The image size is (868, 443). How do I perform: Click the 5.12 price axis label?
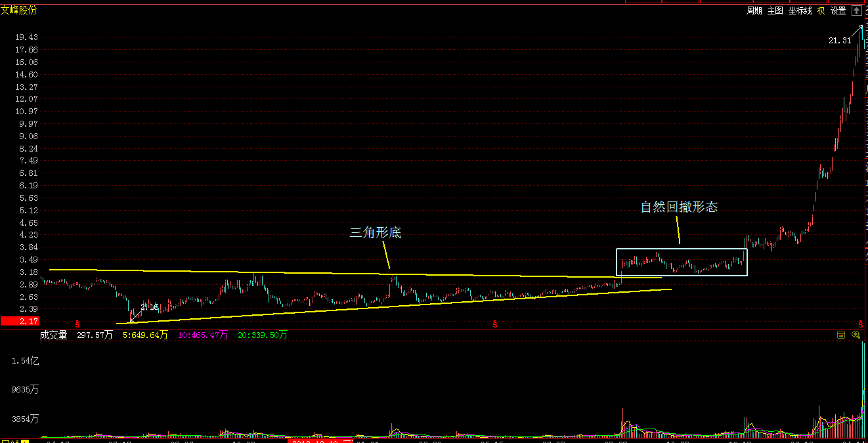click(x=28, y=211)
